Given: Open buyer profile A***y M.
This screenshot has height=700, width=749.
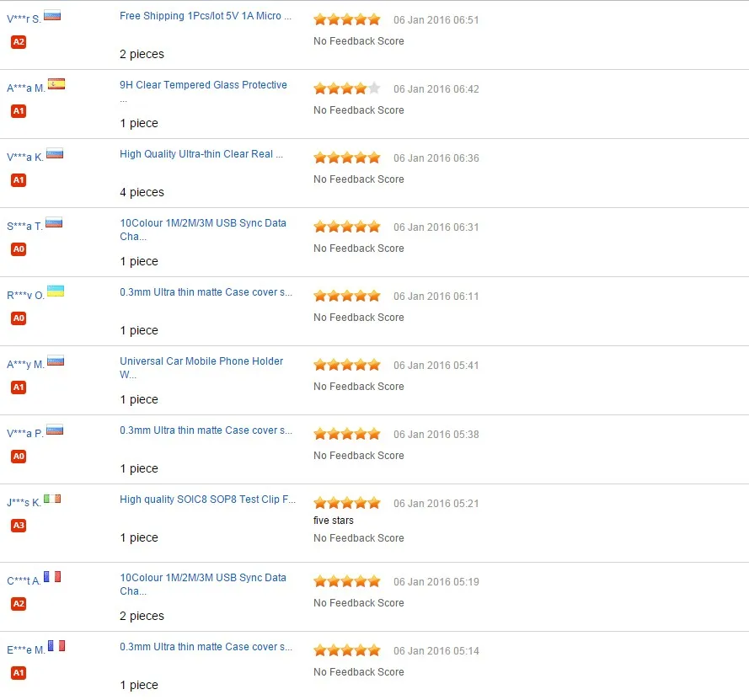Looking at the screenshot, I should (26, 365).
